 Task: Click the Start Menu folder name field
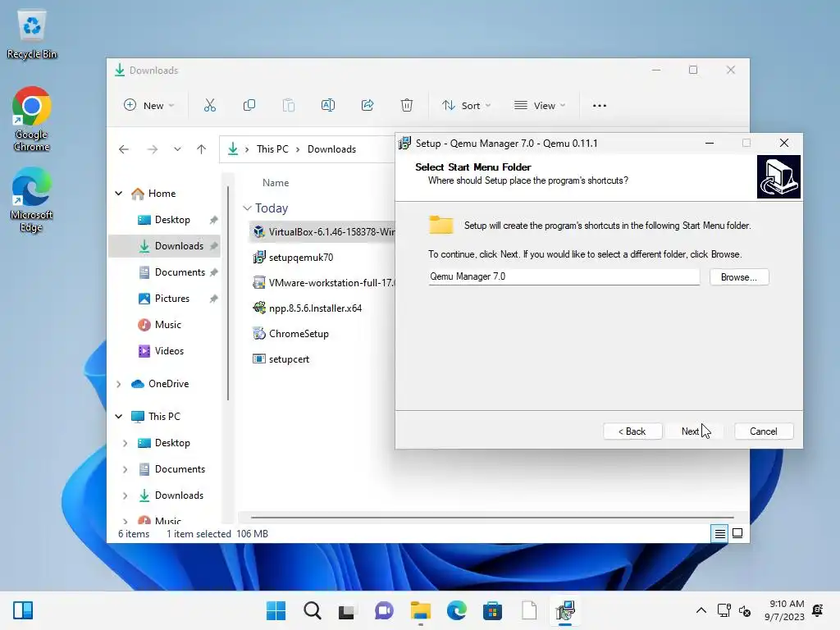[564, 276]
